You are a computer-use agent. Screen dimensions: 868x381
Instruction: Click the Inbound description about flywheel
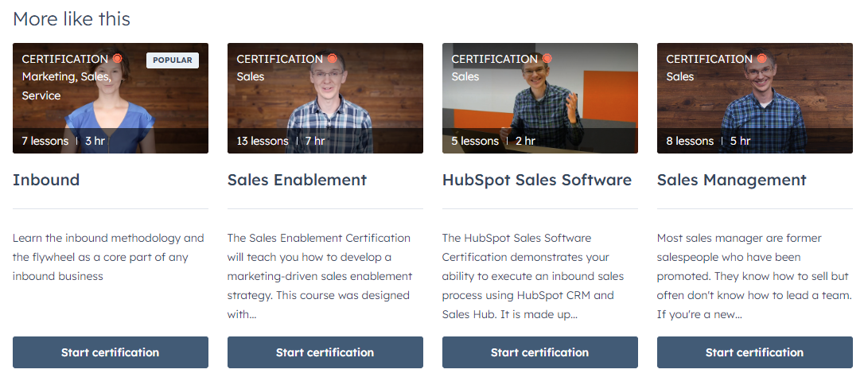[108, 257]
